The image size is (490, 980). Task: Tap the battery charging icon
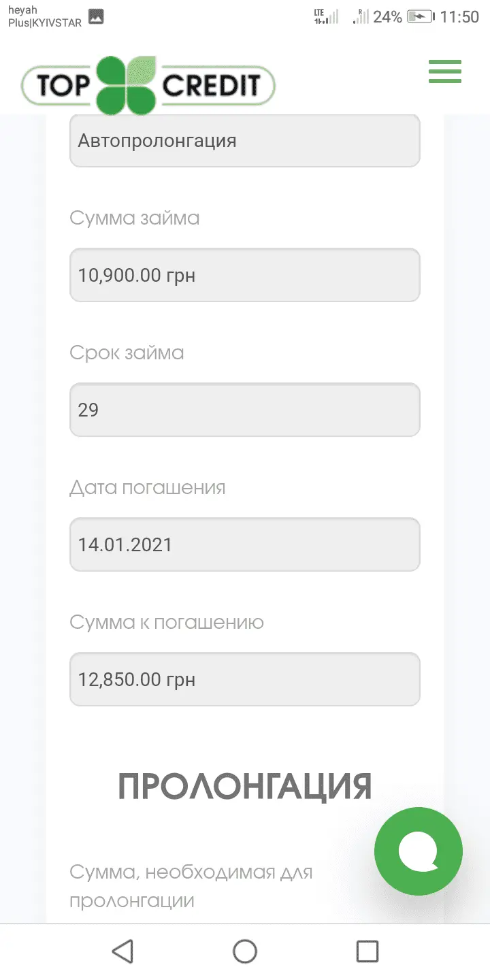tap(420, 17)
